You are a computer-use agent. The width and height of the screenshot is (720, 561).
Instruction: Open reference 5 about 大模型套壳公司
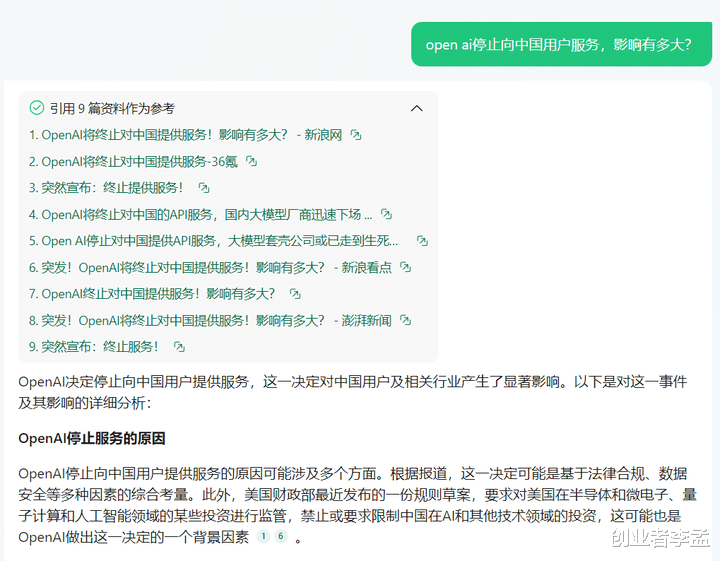pyautogui.click(x=214, y=241)
